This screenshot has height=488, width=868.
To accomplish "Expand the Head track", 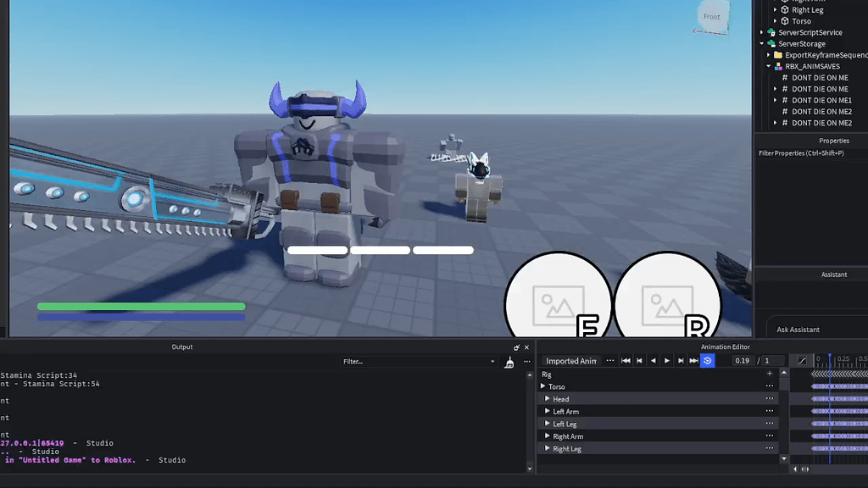I will click(x=547, y=398).
